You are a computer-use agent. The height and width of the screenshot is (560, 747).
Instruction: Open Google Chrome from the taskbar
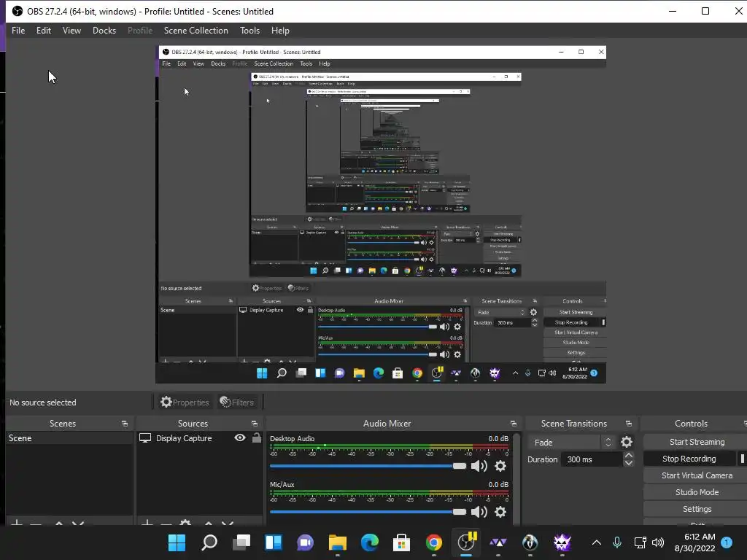pyautogui.click(x=433, y=542)
